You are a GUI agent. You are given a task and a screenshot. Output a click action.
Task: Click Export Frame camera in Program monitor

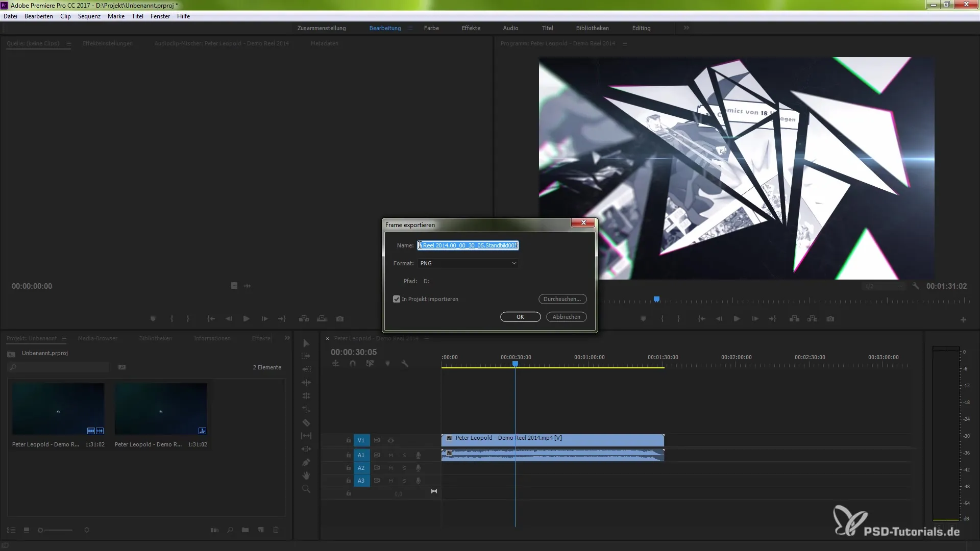pyautogui.click(x=830, y=319)
